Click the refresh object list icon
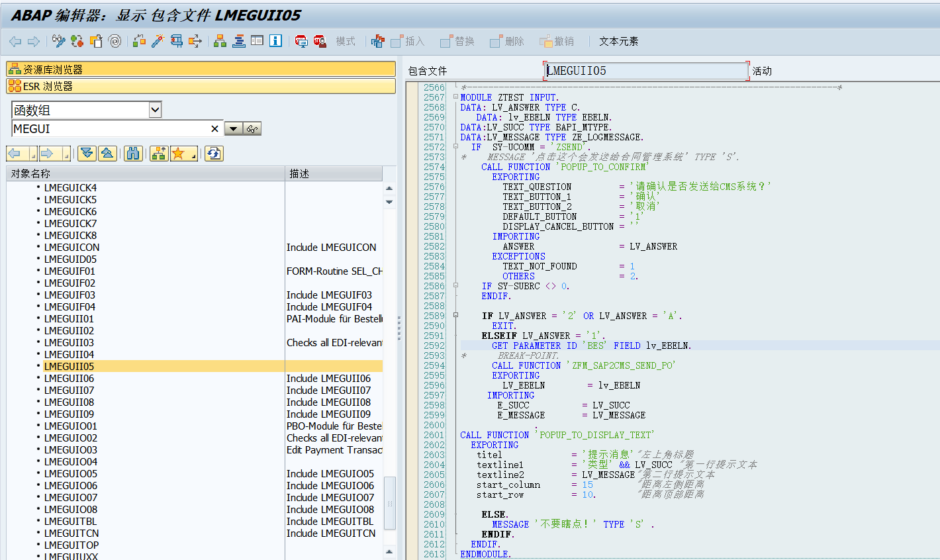Screen dimensions: 940x560 [214, 154]
